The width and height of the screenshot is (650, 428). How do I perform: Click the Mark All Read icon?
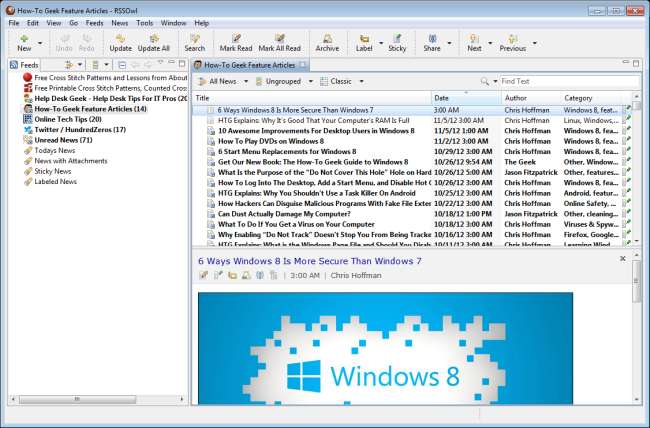(279, 40)
